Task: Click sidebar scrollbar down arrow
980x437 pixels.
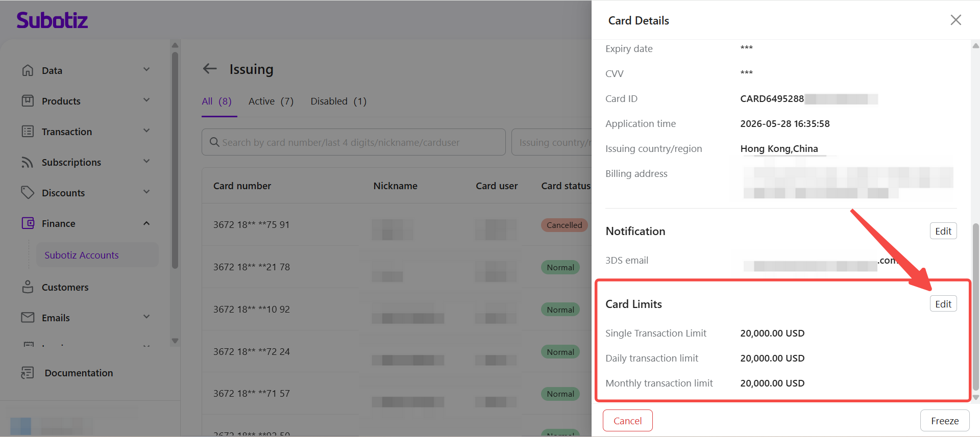Action: pos(175,341)
